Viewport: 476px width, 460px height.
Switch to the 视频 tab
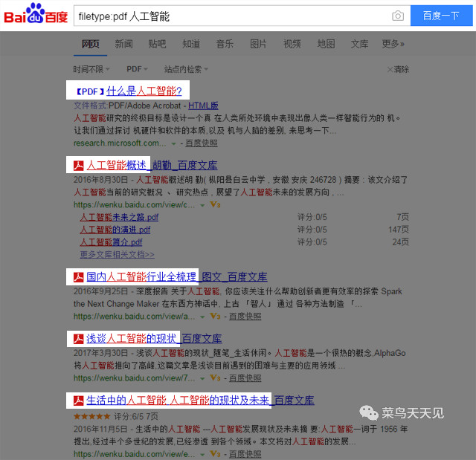292,44
